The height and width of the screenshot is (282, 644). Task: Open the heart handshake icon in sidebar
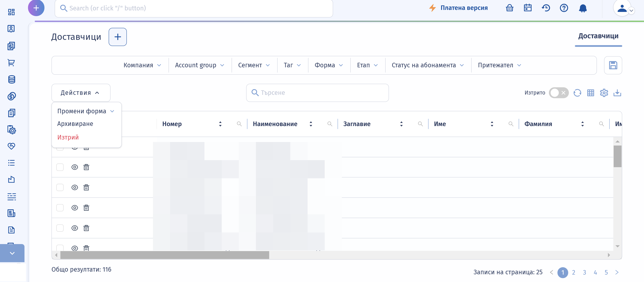tap(12, 146)
